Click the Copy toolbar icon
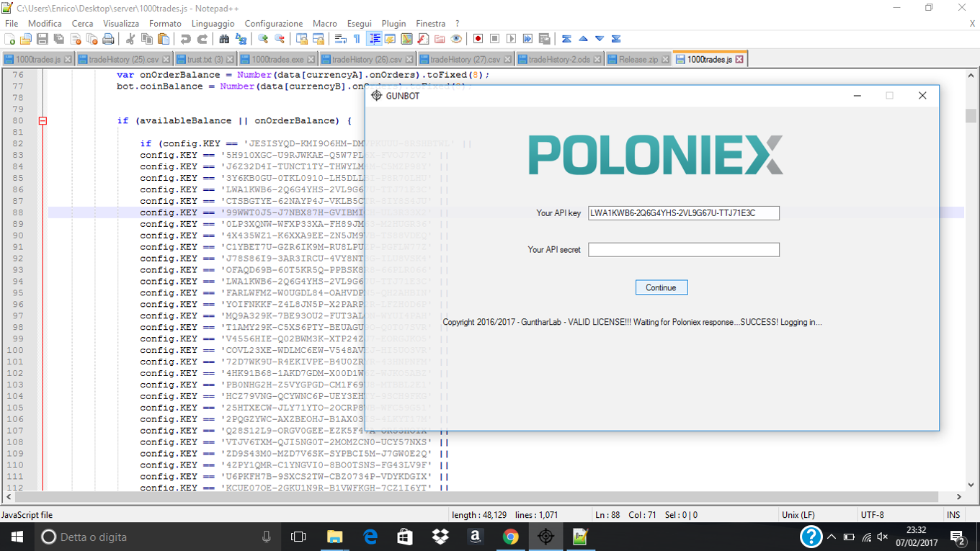 [147, 39]
